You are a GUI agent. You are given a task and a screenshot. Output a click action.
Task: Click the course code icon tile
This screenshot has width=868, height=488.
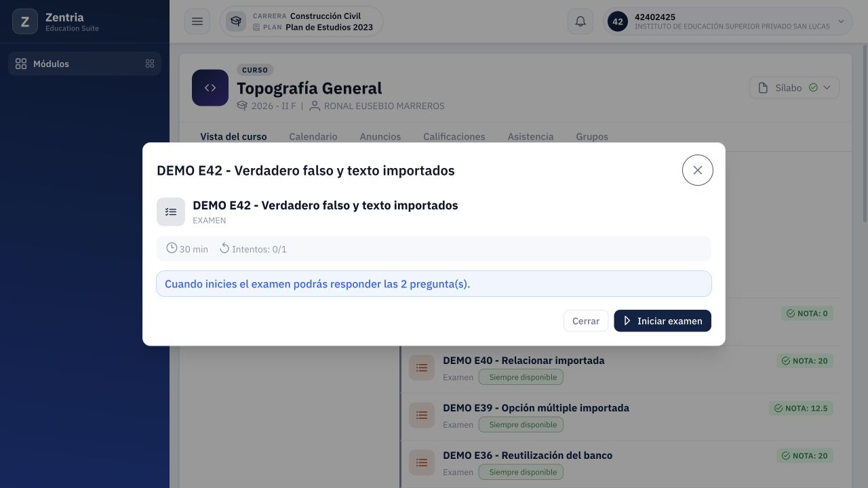tap(210, 88)
